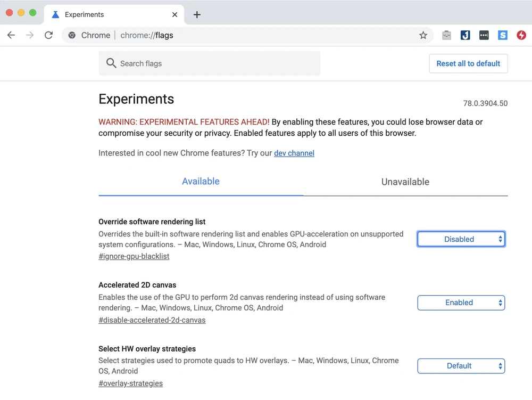This screenshot has height=400, width=532.
Task: Open a new tab with plus button
Action: [x=197, y=14]
